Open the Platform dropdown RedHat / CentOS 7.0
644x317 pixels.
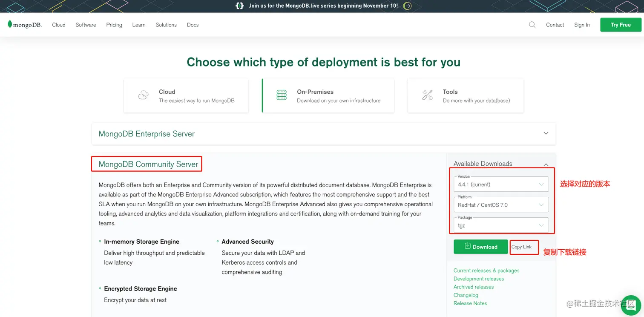tap(501, 205)
